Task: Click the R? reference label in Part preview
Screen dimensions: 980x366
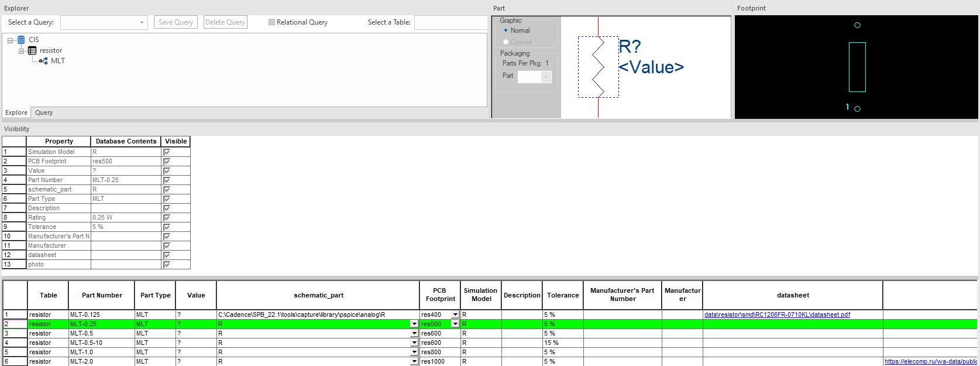Action: click(630, 46)
